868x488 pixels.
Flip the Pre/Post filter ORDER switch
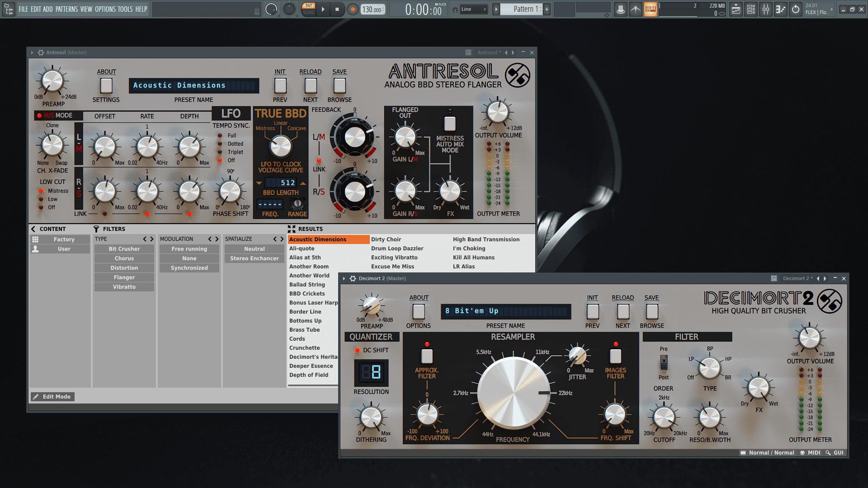pyautogui.click(x=663, y=362)
